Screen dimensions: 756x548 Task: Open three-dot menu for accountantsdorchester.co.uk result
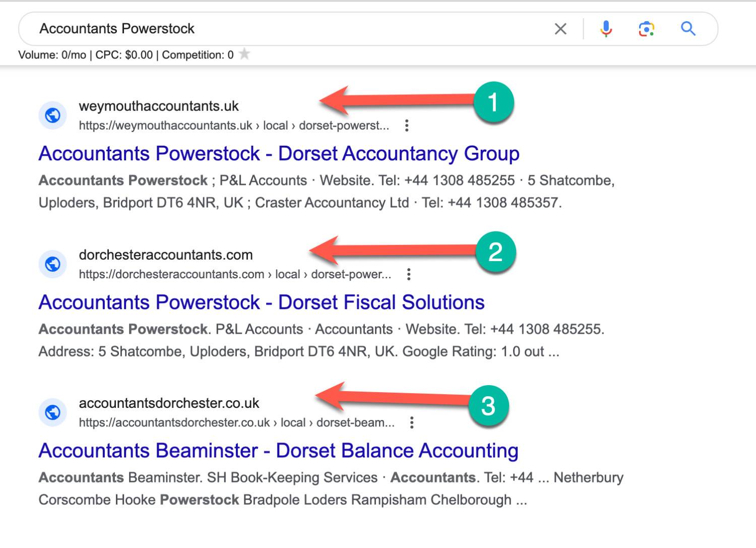[x=412, y=422]
